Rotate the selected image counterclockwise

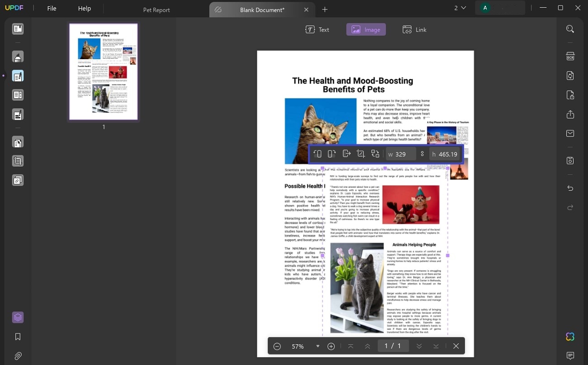(x=318, y=154)
